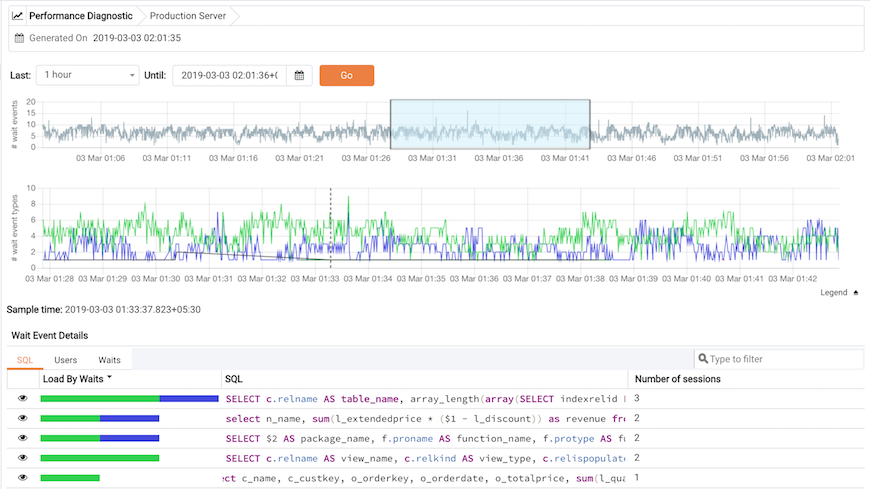Toggle eye icon for n_name revenue query
This screenshot has width=870, height=489.
[x=23, y=418]
